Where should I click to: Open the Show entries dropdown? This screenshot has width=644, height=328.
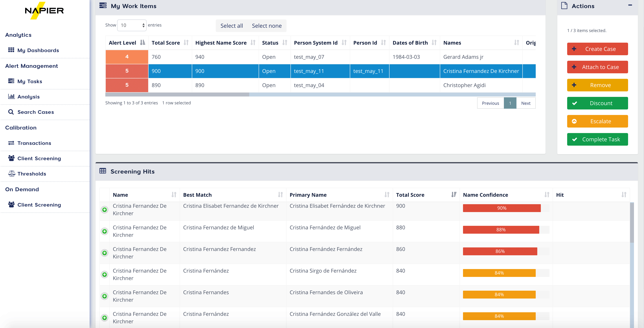(x=132, y=25)
